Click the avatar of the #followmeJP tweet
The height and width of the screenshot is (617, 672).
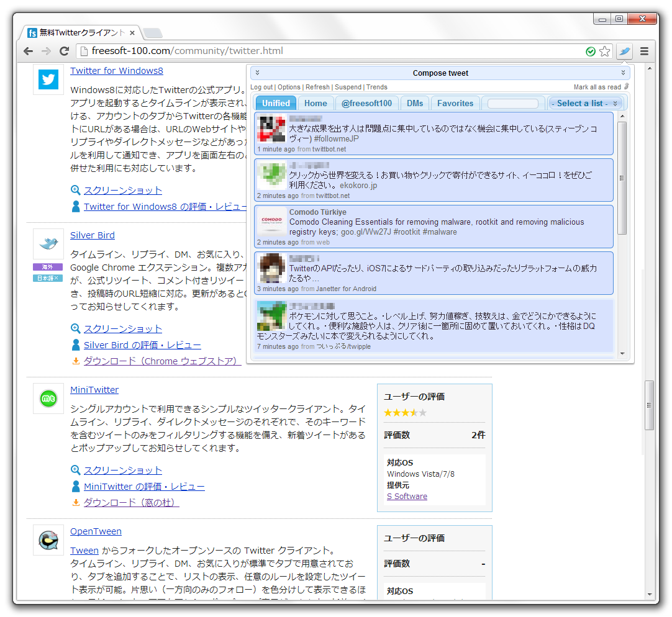[271, 128]
